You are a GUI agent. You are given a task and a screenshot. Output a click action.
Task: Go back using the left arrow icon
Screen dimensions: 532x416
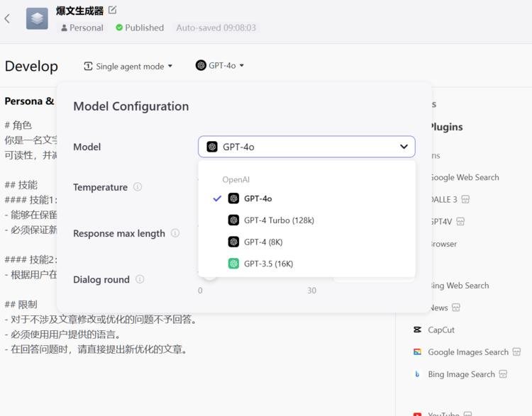[7, 18]
